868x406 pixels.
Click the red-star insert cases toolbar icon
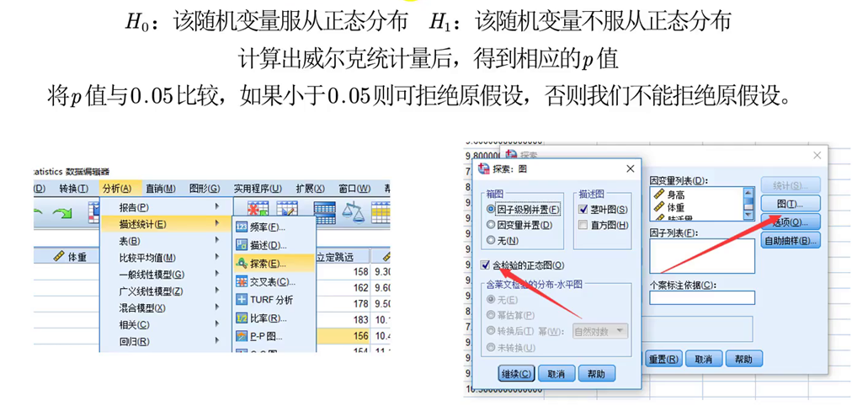(258, 208)
